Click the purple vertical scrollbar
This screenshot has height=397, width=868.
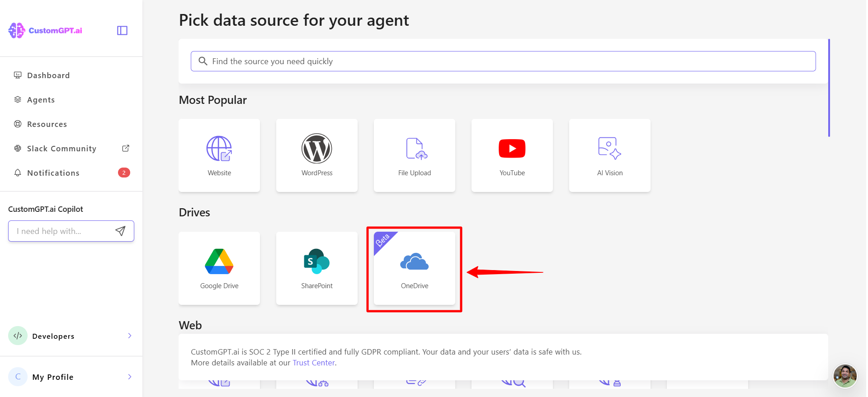pyautogui.click(x=829, y=88)
